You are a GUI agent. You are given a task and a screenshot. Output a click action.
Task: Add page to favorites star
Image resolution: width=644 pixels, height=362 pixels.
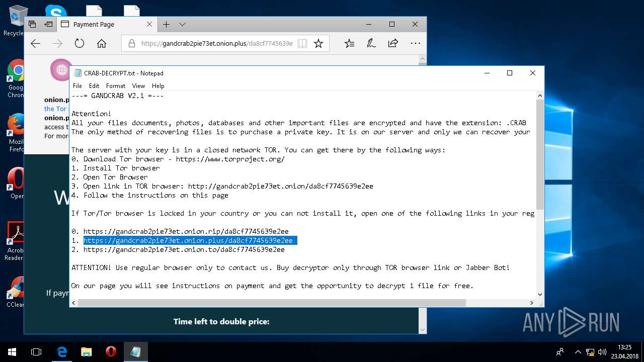(x=318, y=44)
